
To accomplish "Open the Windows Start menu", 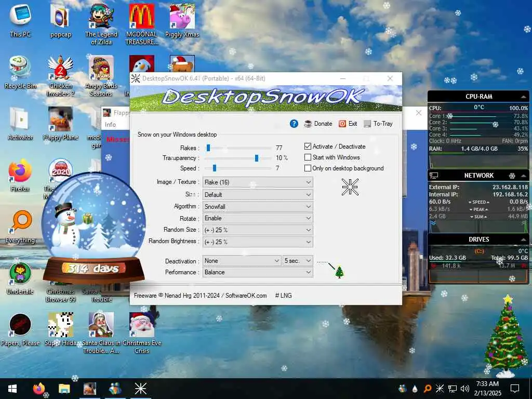I will [x=12, y=389].
